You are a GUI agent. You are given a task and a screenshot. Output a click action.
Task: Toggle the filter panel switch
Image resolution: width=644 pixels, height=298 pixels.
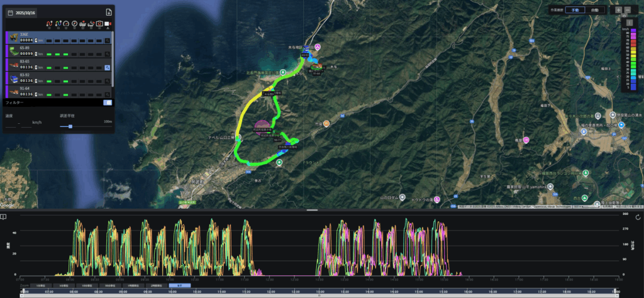107,102
